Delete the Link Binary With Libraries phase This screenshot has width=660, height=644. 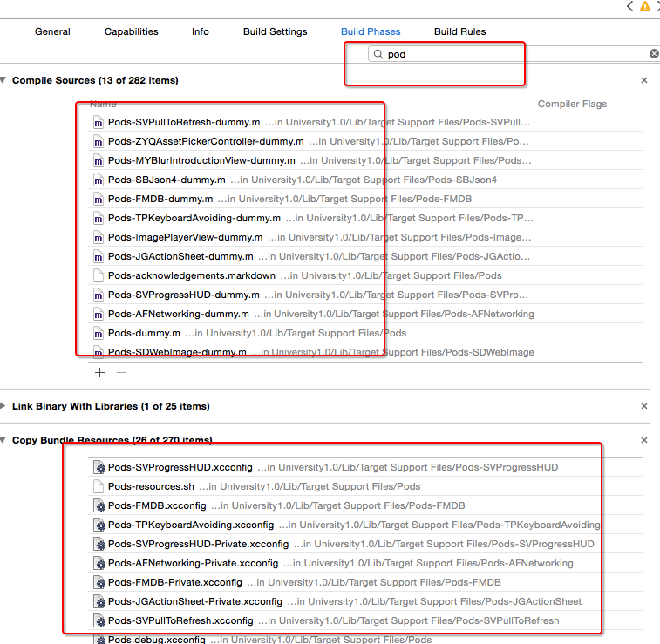point(644,406)
